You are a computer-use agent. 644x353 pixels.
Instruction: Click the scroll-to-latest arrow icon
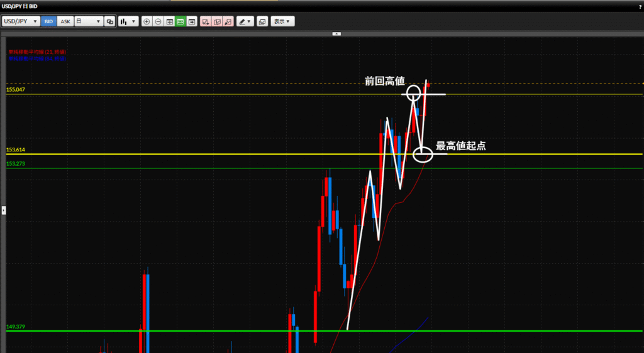[x=192, y=21]
